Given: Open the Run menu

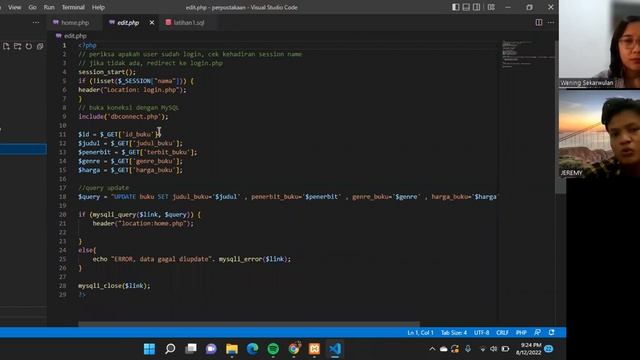Looking at the screenshot, I should tap(49, 7).
